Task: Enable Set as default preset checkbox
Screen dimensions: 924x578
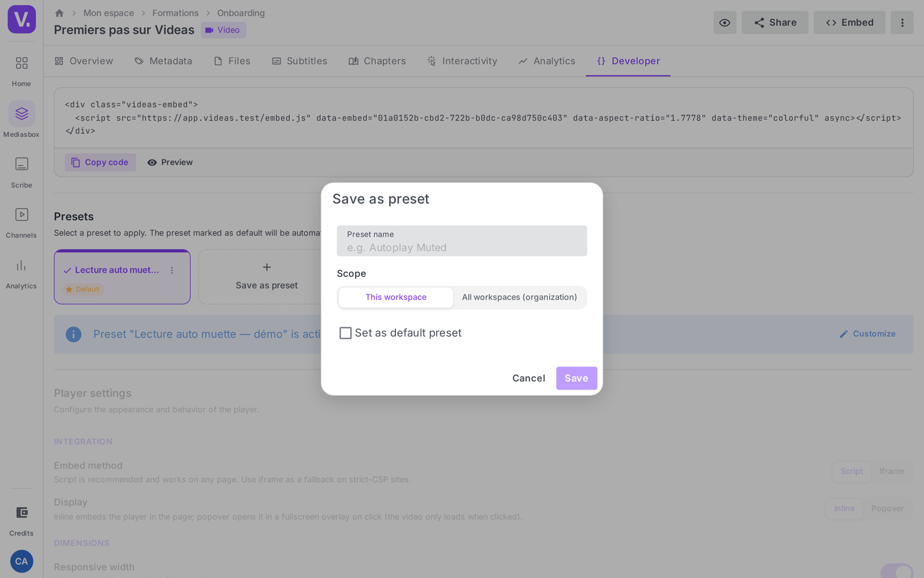Action: 345,333
